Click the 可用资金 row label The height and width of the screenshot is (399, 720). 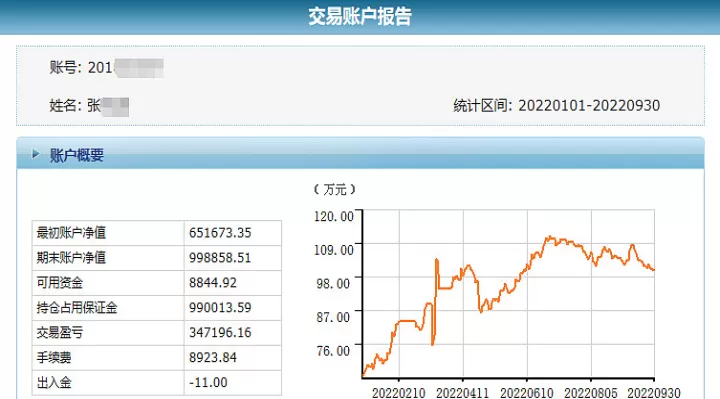coord(60,283)
